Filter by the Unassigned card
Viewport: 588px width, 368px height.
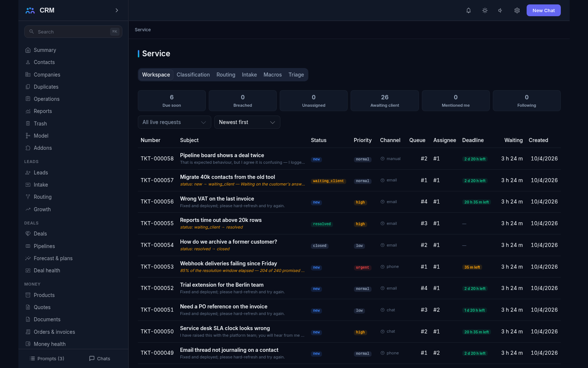(314, 100)
